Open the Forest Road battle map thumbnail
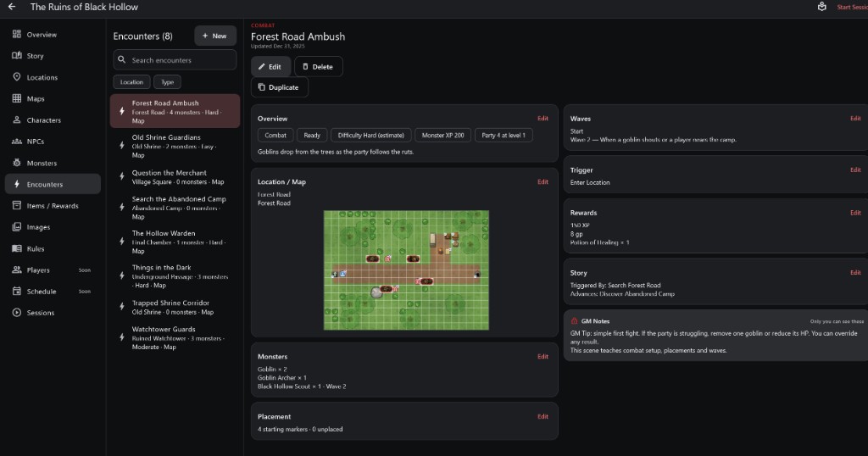The height and width of the screenshot is (456, 868). (x=406, y=270)
